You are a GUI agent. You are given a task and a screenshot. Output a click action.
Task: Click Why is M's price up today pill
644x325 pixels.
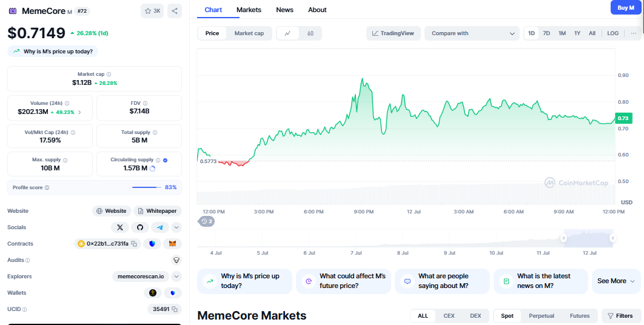pyautogui.click(x=53, y=52)
